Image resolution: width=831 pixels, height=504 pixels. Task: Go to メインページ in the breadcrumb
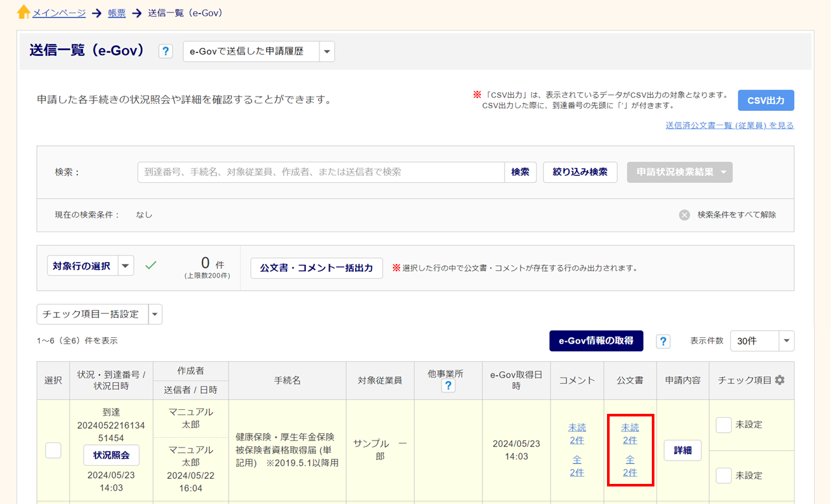pyautogui.click(x=59, y=12)
